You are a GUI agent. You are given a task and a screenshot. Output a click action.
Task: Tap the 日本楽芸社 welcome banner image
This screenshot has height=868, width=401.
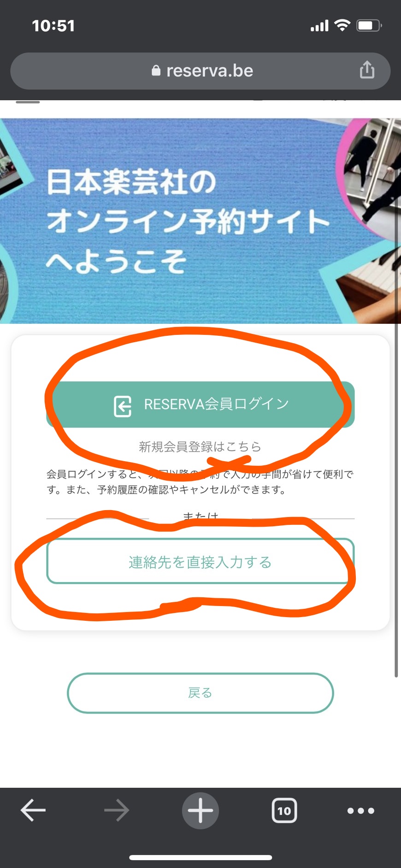click(x=200, y=221)
